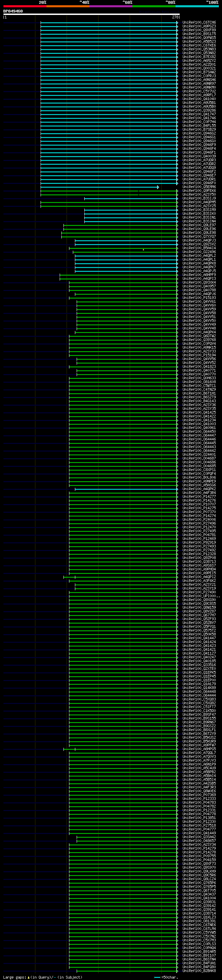Image resolution: width=222 pixels, height=980 pixels.
Task: Open hit UniRef100_Q9XF89
Action: click(x=199, y=30)
